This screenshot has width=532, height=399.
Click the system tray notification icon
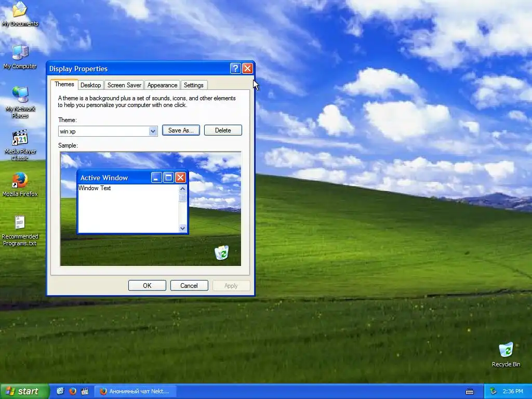pos(494,391)
